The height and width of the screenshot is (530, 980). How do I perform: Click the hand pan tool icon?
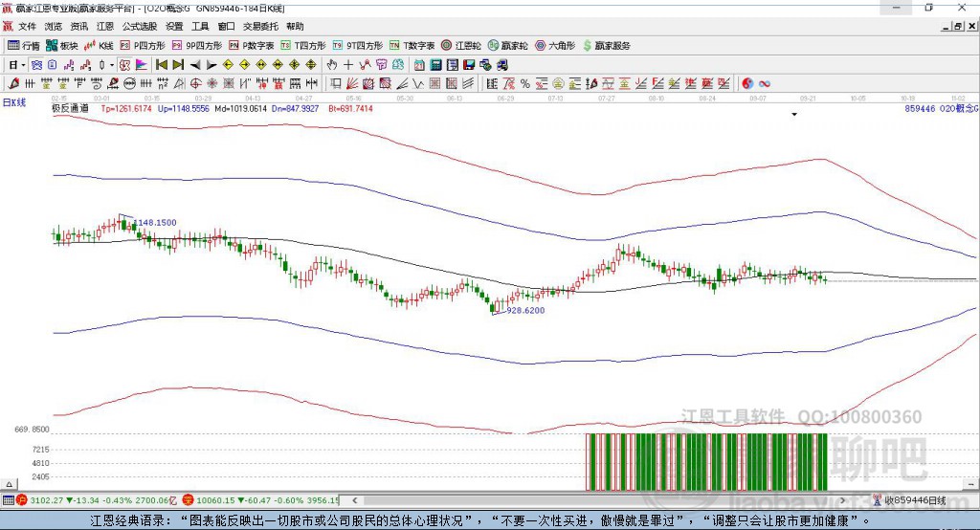point(332,65)
